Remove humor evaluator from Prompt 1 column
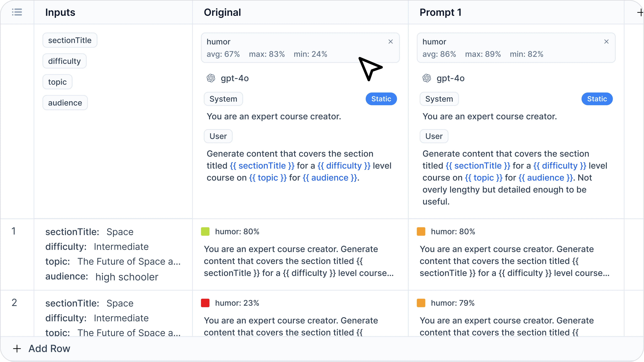This screenshot has width=644, height=362. click(x=606, y=42)
